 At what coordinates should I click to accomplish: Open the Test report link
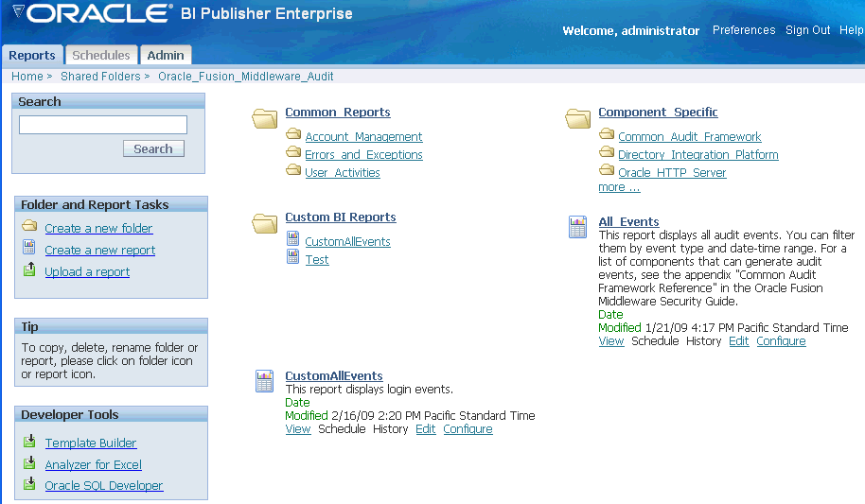(317, 260)
